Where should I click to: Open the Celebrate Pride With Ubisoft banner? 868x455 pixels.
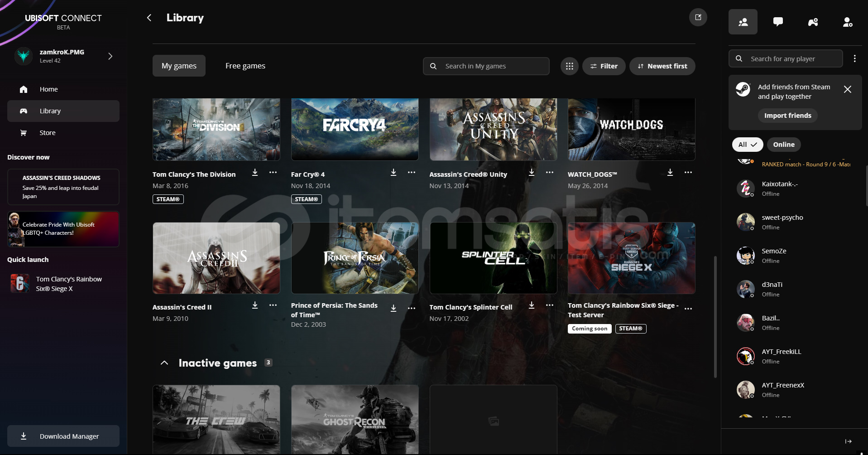[63, 229]
